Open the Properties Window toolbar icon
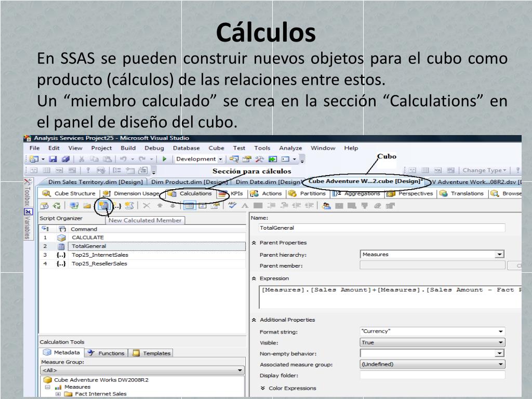532x399 pixels. [247, 159]
